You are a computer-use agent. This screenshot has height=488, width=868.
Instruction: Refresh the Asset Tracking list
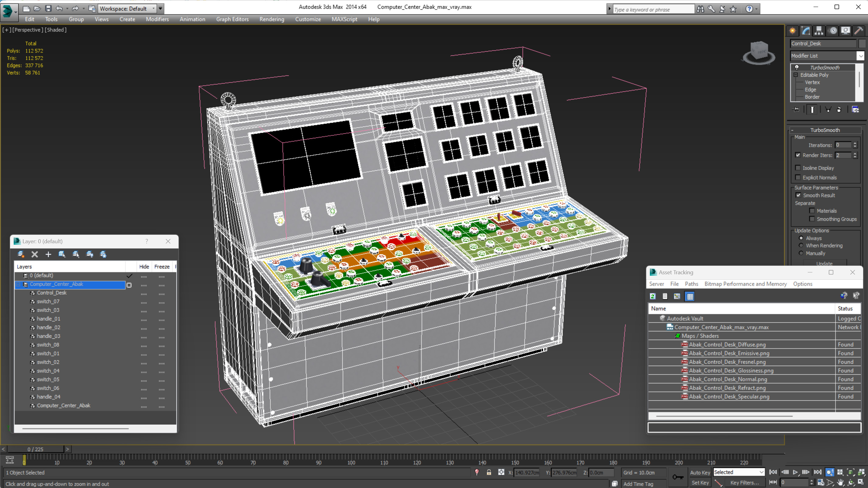tap(653, 296)
